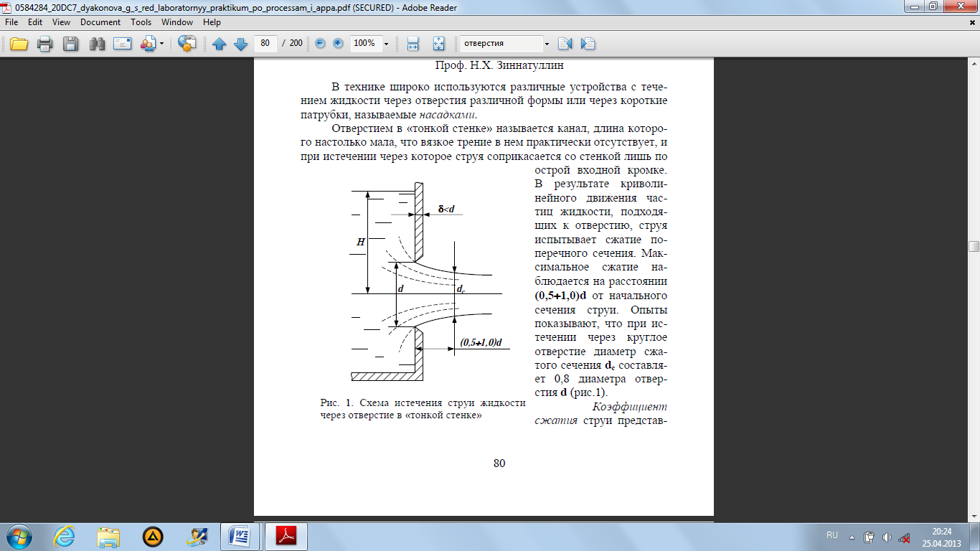
Task: Click the italic word 'насадками'
Action: click(448, 114)
